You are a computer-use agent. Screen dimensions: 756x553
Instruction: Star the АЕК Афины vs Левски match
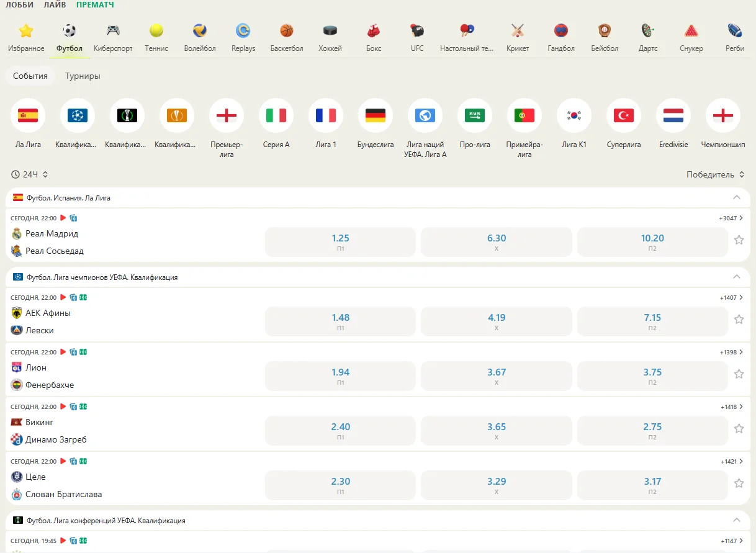[x=739, y=320]
